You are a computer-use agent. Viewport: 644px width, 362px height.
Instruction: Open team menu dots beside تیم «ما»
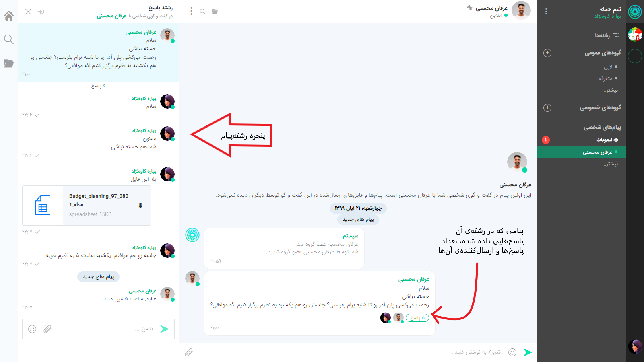546,12
